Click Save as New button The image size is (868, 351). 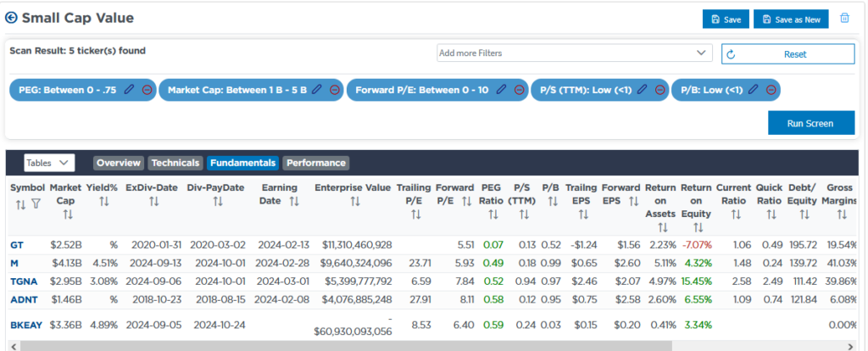click(x=791, y=19)
